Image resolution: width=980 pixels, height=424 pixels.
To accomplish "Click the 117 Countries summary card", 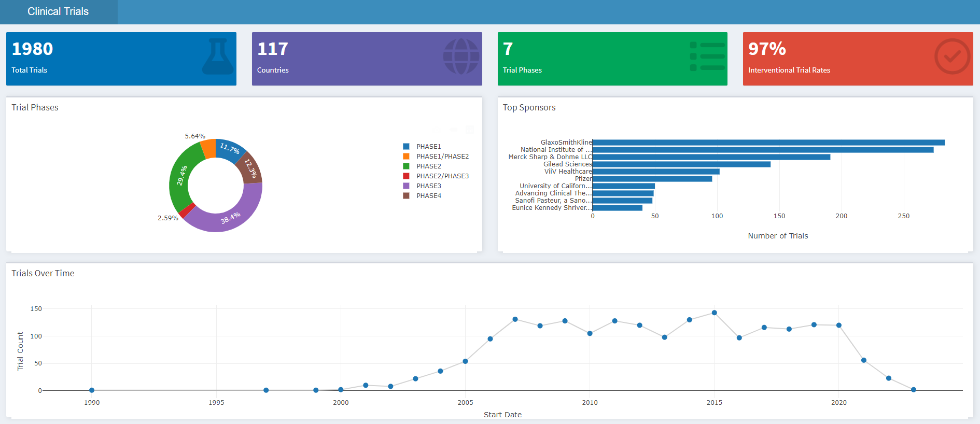I will click(x=367, y=59).
